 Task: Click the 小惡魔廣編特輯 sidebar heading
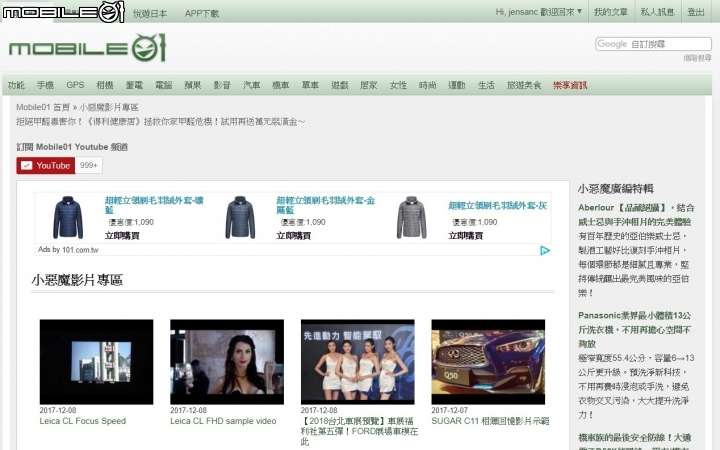point(615,189)
